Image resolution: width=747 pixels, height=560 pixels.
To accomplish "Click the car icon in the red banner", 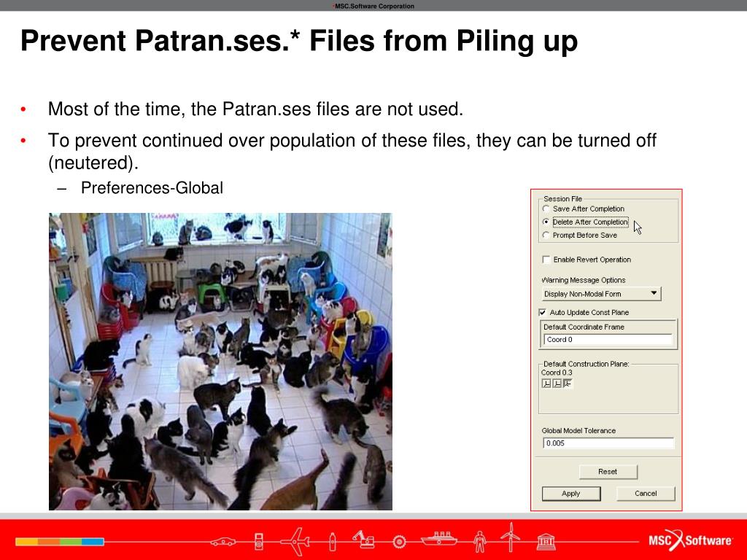I will [223, 542].
